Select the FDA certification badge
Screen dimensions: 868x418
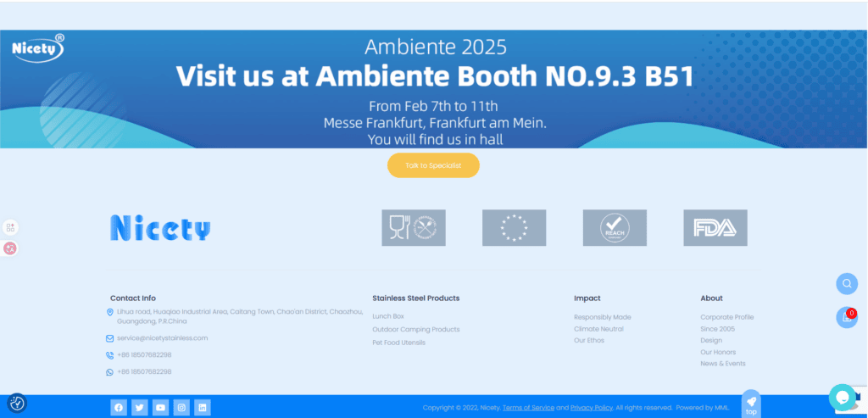pyautogui.click(x=715, y=227)
